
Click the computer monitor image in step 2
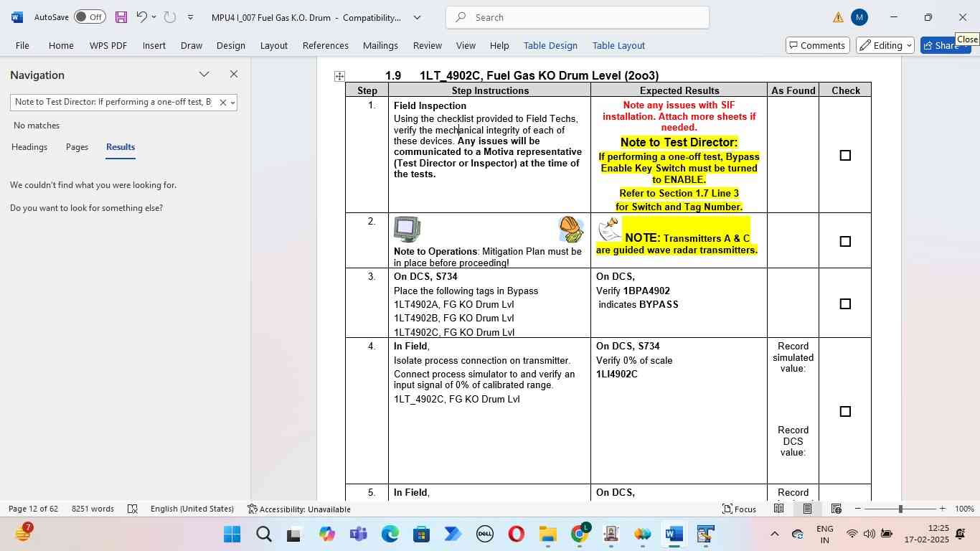407,230
